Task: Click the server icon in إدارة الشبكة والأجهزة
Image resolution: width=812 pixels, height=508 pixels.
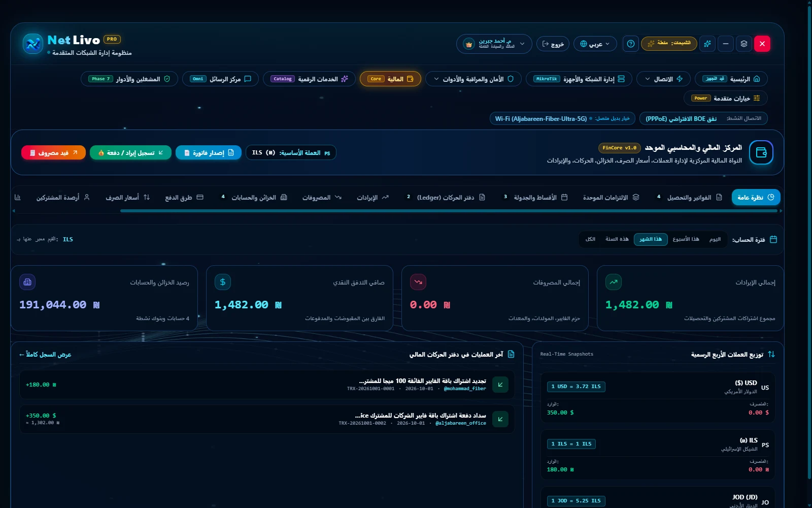Action: tap(621, 79)
